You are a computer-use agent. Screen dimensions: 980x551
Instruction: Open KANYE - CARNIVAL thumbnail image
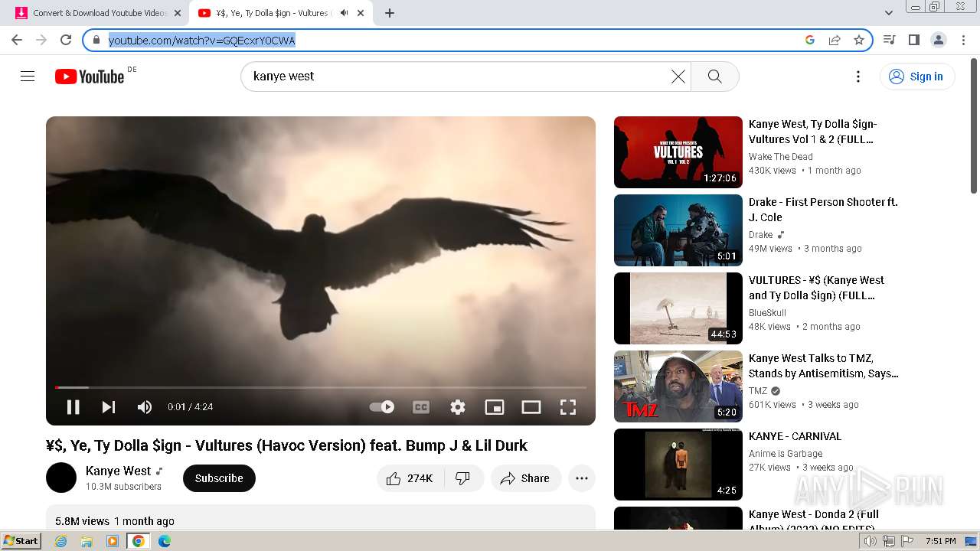[x=678, y=465]
